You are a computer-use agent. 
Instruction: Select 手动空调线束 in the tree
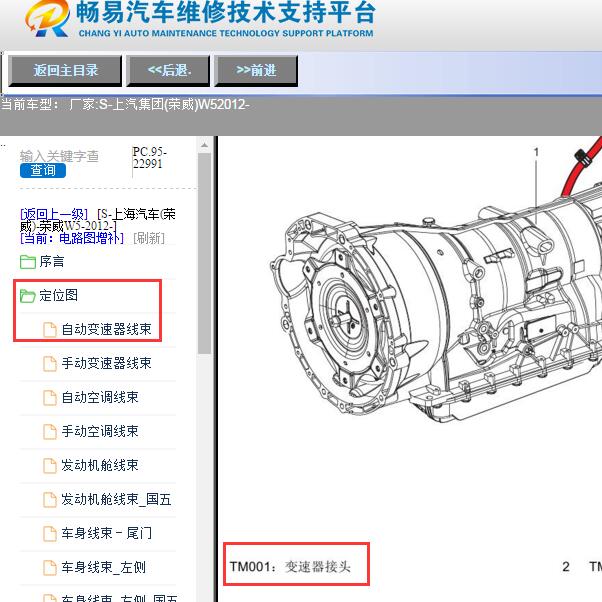tap(100, 431)
